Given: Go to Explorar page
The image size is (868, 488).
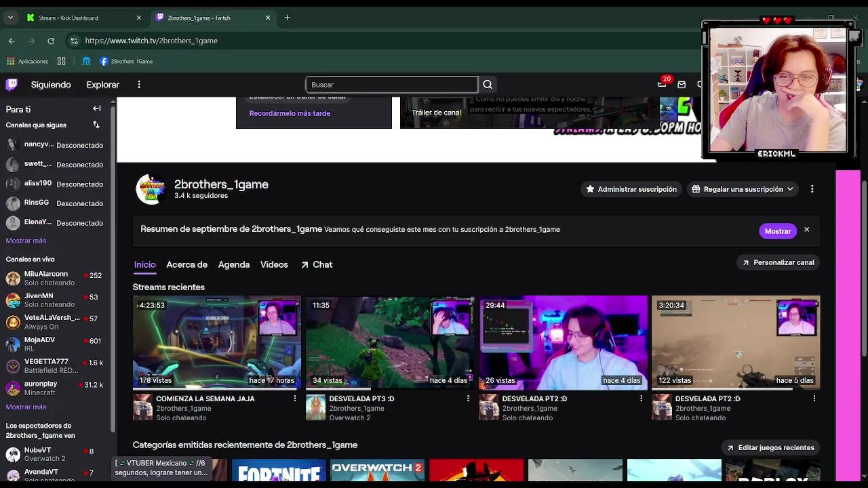Looking at the screenshot, I should point(103,85).
